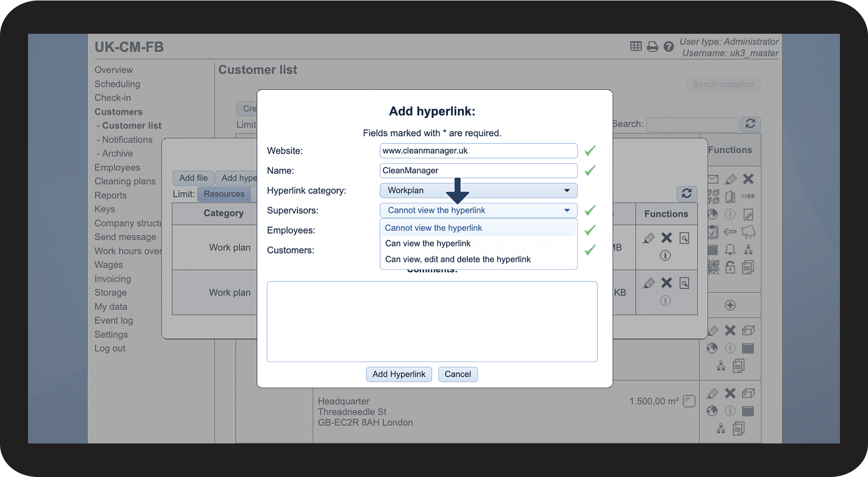Click the Category column header
Screen dimensions: 868x477
(x=224, y=213)
